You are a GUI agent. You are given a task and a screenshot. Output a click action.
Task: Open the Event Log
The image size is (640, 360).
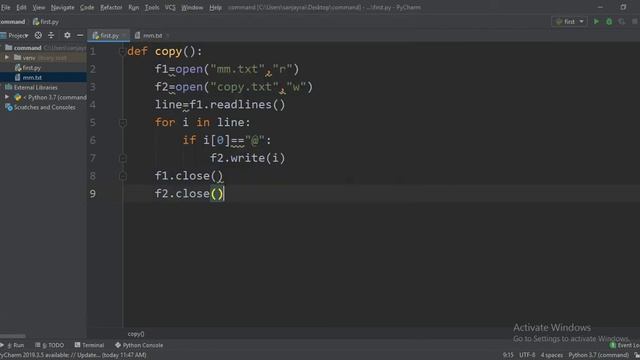coord(624,345)
